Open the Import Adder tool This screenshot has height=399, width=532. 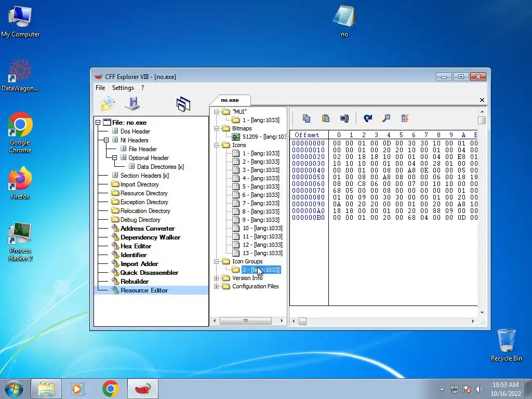click(139, 263)
